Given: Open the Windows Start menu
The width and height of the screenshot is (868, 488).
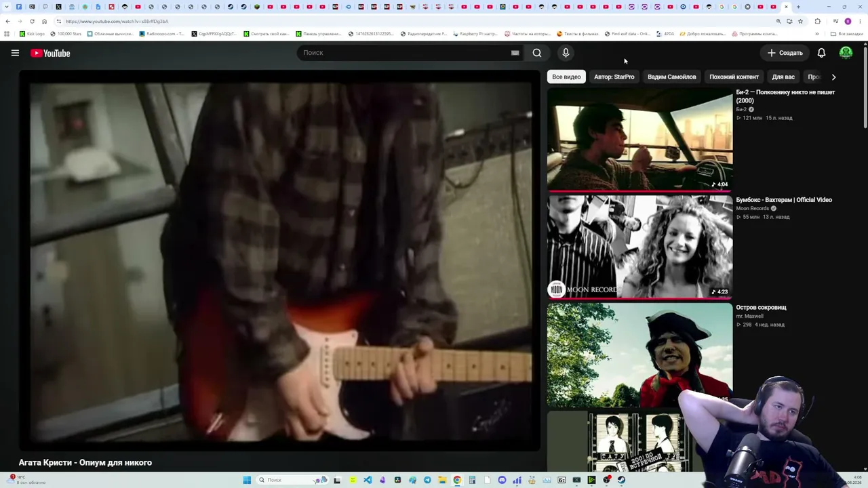Looking at the screenshot, I should click(247, 480).
